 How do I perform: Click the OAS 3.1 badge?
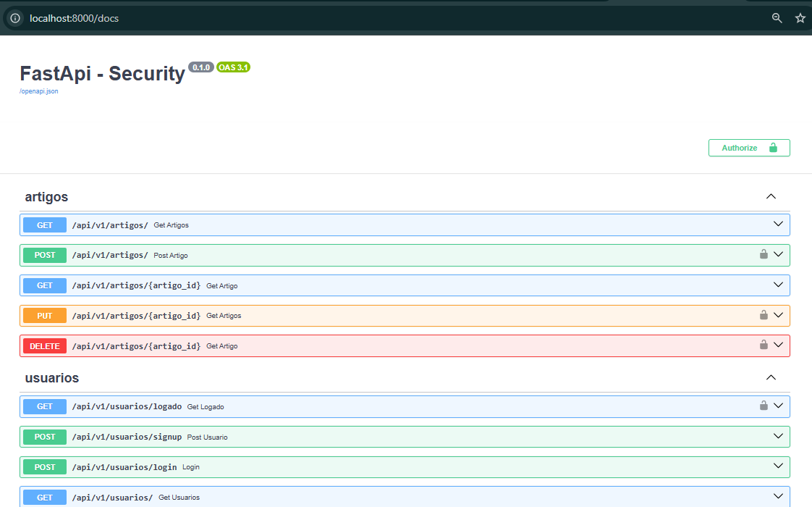pyautogui.click(x=233, y=67)
